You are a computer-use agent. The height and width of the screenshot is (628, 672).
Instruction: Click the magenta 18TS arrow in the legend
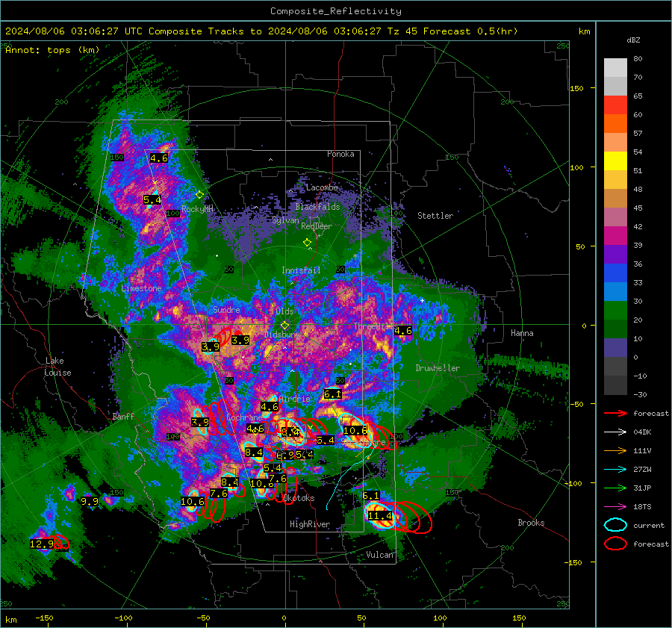click(615, 506)
